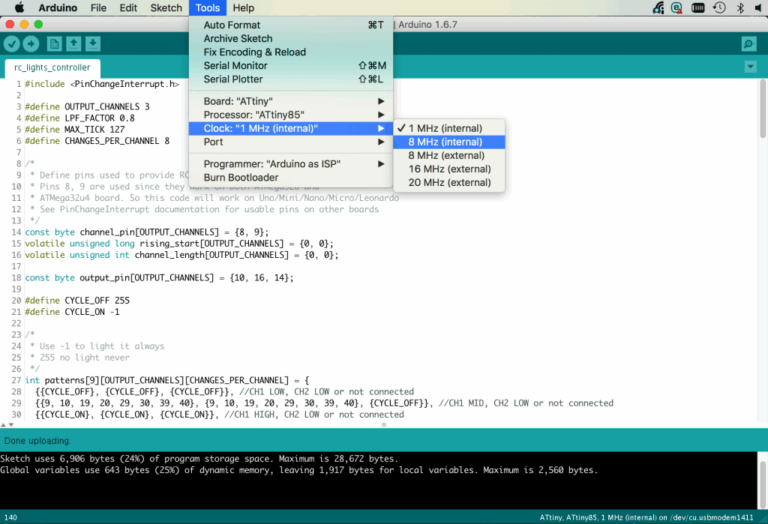Click the Verify sketch checkmark icon
Image resolution: width=768 pixels, height=524 pixels.
(12, 44)
